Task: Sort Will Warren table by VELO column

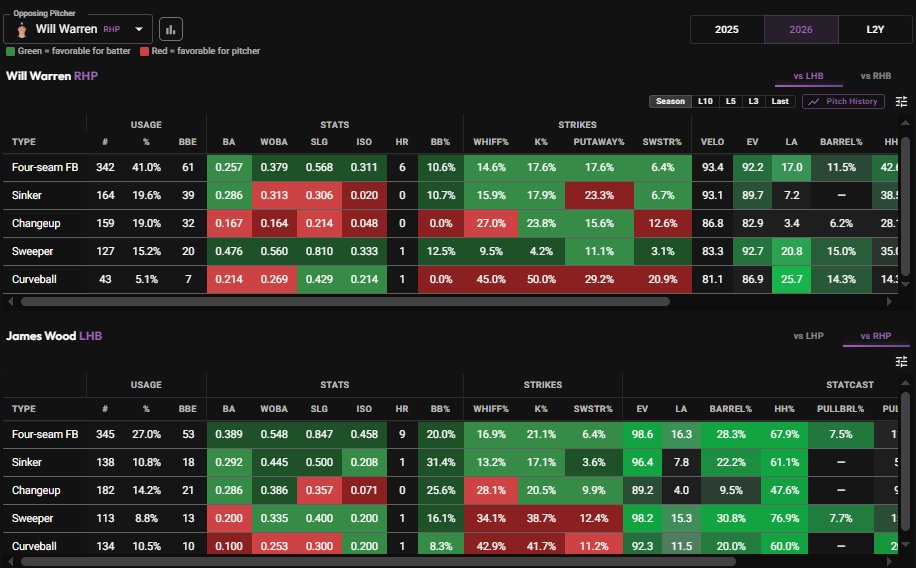Action: point(712,142)
